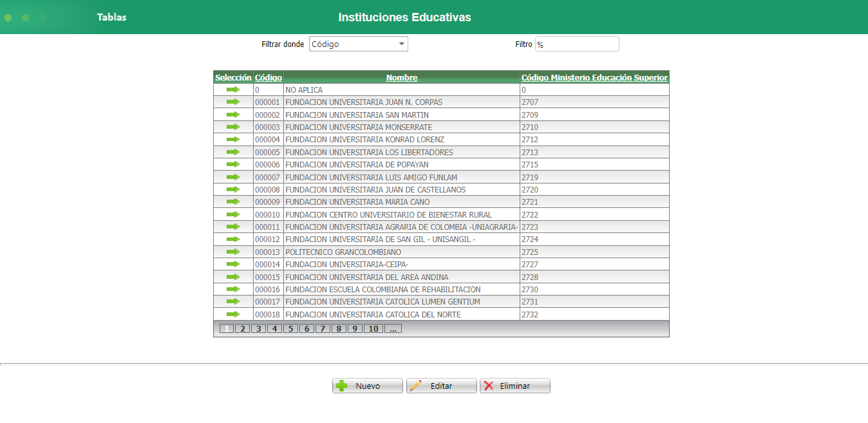
Task: Go to page 10 of results
Action: (x=373, y=328)
